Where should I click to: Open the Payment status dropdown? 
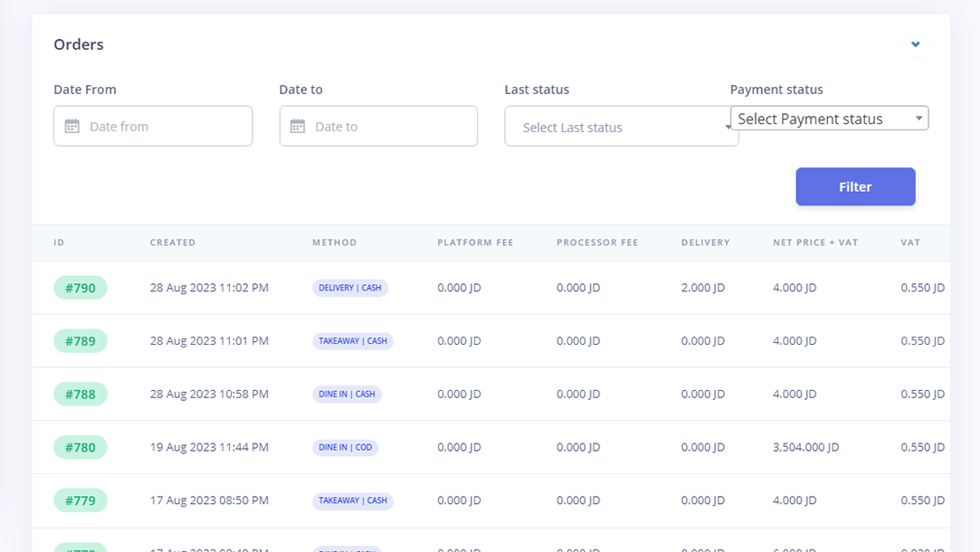point(829,119)
